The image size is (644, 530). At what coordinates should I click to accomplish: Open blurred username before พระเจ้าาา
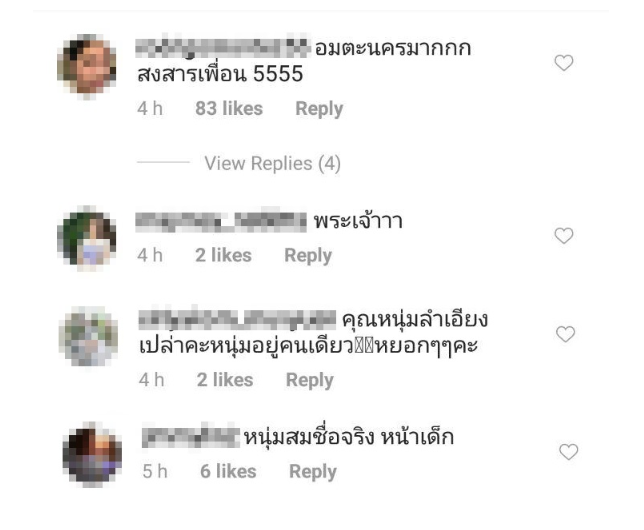pos(221,222)
